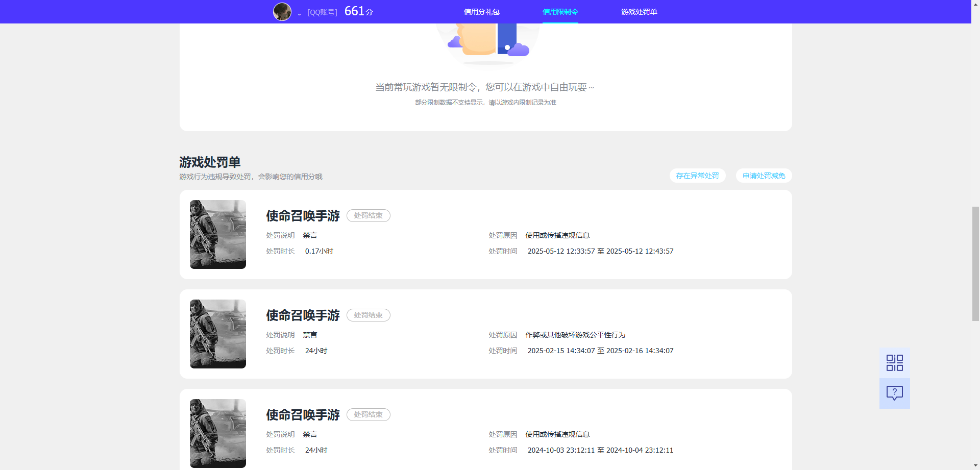Click the 661分 credit score
The width and height of the screenshot is (980, 470).
tap(359, 11)
